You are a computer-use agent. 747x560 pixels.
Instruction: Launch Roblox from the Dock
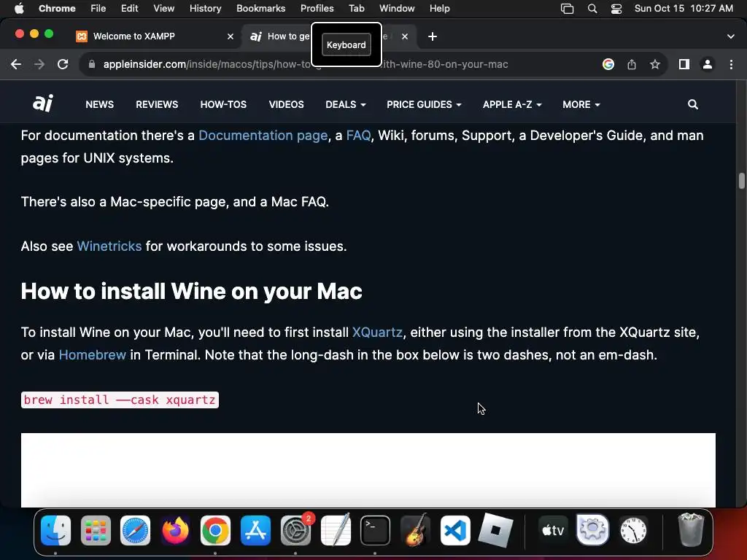click(x=495, y=531)
